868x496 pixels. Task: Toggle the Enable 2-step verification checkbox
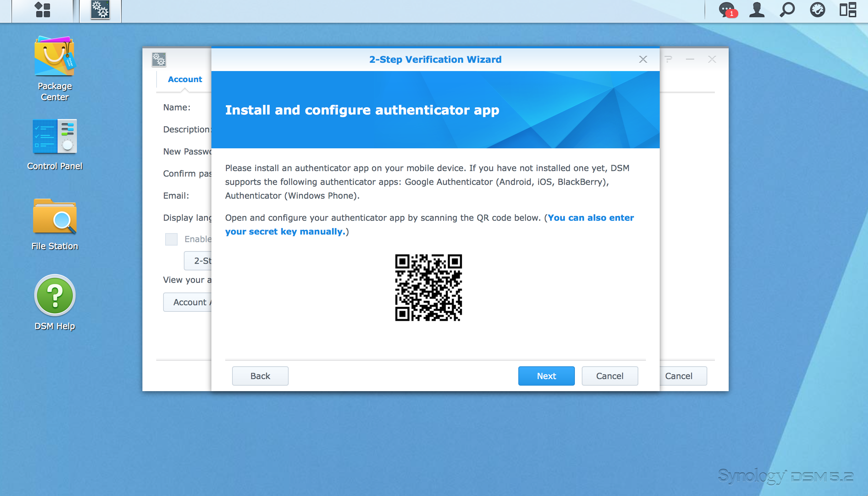(171, 239)
